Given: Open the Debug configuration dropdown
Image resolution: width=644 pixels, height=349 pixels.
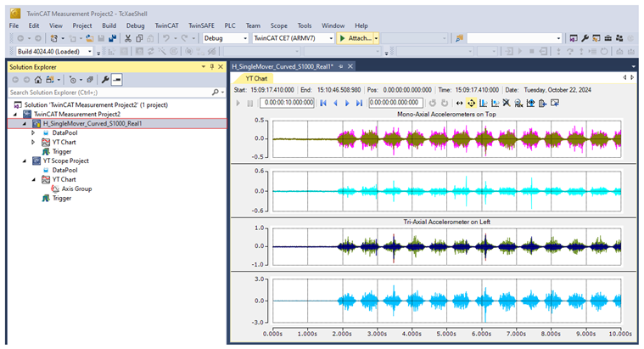Looking at the screenshot, I should tap(247, 38).
